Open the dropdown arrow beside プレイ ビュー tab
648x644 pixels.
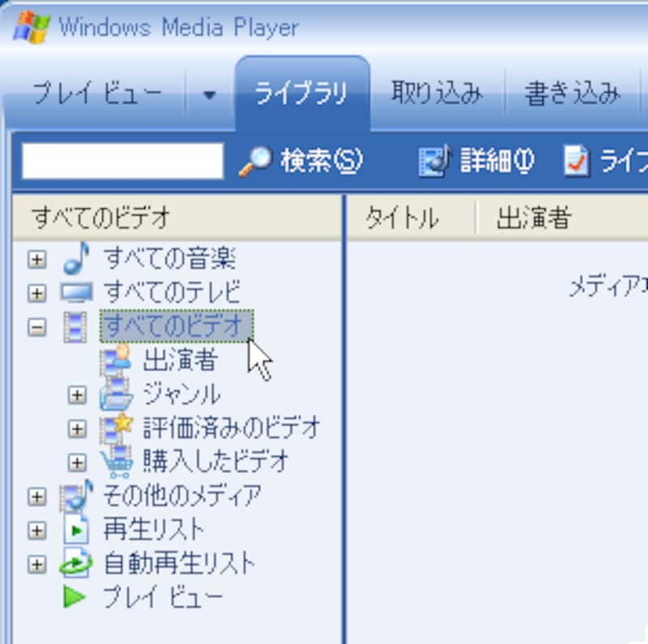pos(210,95)
